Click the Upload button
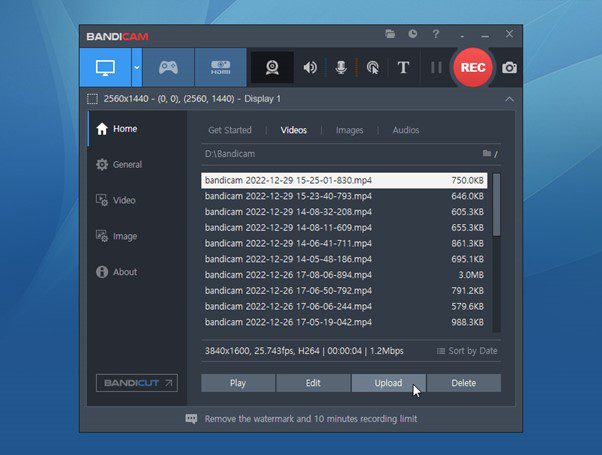602x455 pixels. click(x=389, y=383)
